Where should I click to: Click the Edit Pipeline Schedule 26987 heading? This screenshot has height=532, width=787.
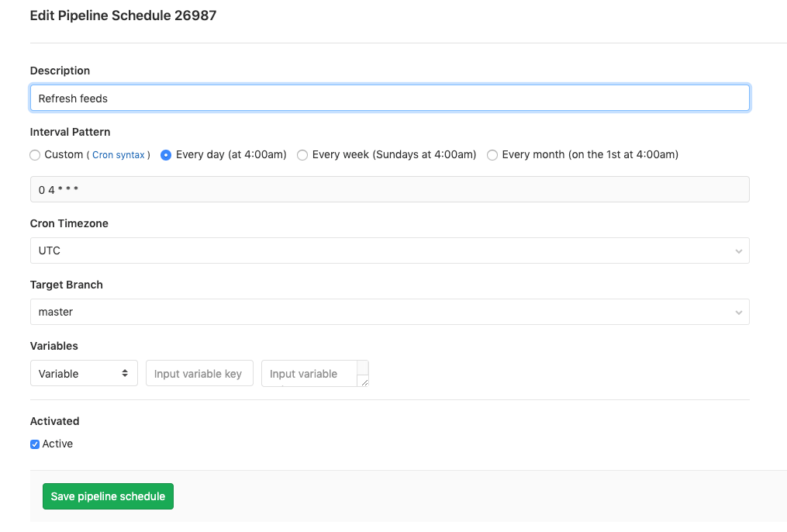[x=123, y=16]
